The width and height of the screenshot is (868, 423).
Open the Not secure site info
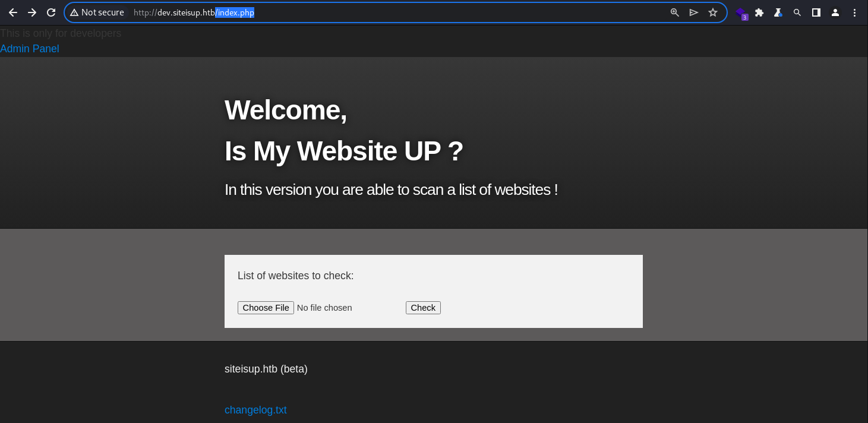coord(97,12)
